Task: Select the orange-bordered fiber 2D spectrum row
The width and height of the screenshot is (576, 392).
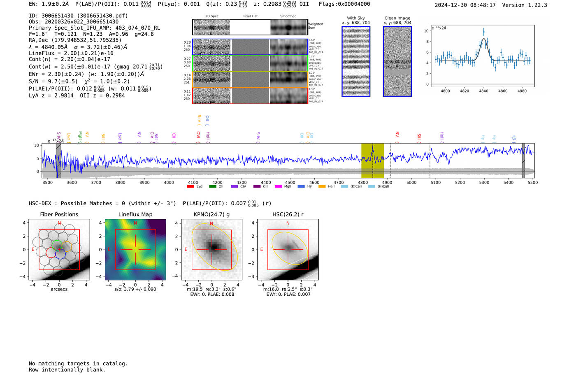Action: [x=250, y=79]
